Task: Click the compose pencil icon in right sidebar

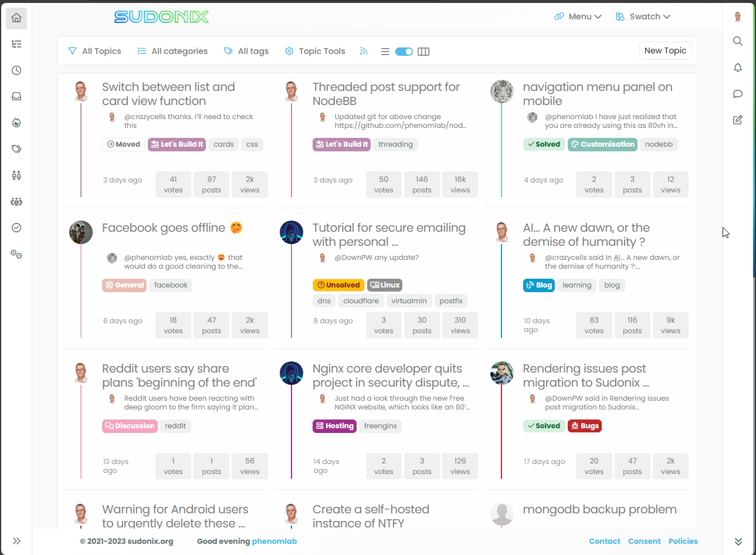Action: (x=738, y=120)
